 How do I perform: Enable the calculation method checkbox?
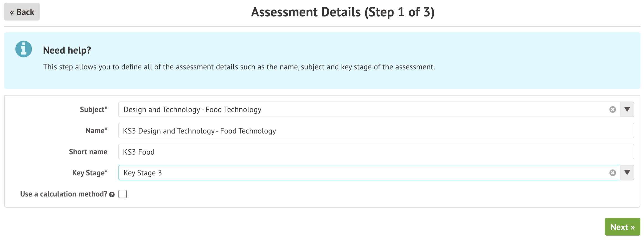point(123,194)
